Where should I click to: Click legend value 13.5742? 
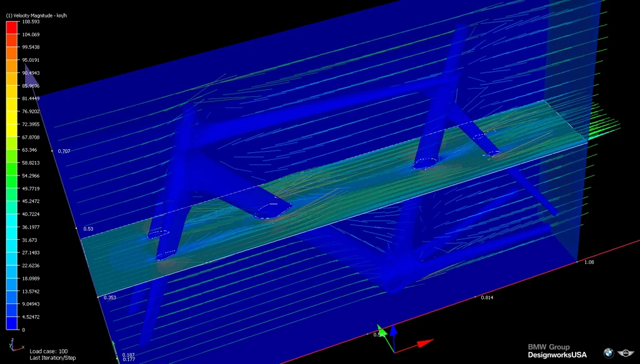[x=31, y=291]
